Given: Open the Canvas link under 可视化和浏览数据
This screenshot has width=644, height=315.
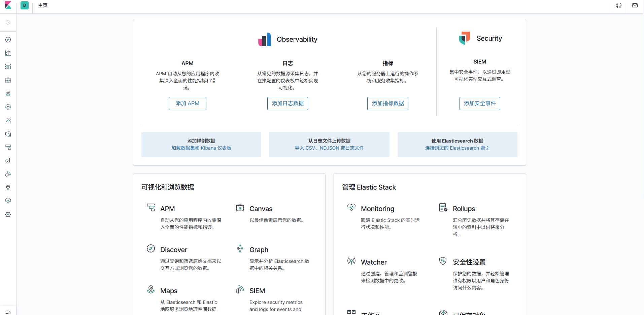Looking at the screenshot, I should point(261,209).
